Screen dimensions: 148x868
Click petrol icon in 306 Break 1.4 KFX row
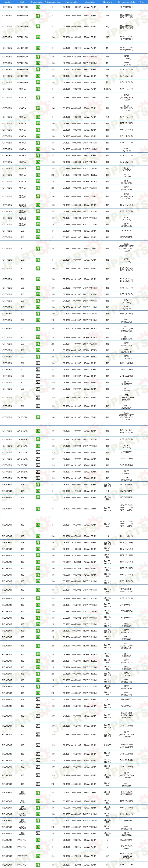coord(38,793)
